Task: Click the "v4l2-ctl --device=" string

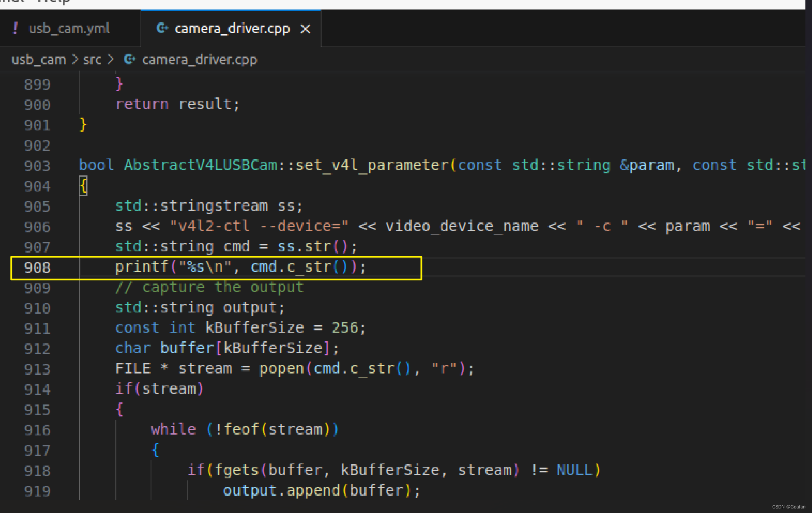Action: [x=259, y=226]
